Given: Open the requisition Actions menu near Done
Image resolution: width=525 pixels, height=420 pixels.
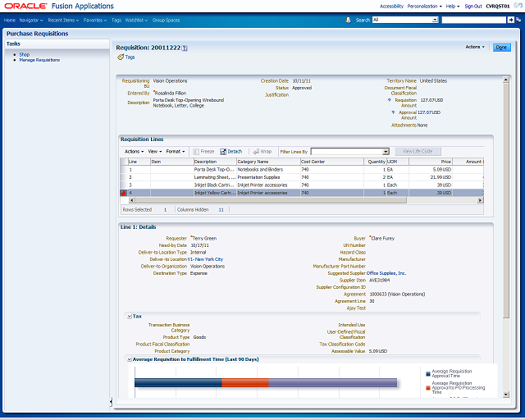Looking at the screenshot, I should click(x=475, y=47).
